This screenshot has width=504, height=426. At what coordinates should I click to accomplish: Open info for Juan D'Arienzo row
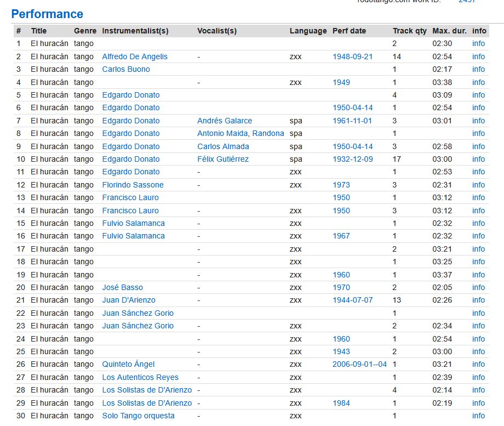coord(478,300)
